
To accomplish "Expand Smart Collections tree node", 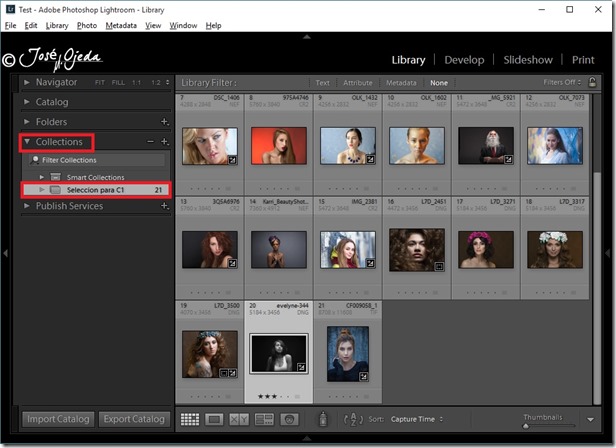I will (42, 177).
